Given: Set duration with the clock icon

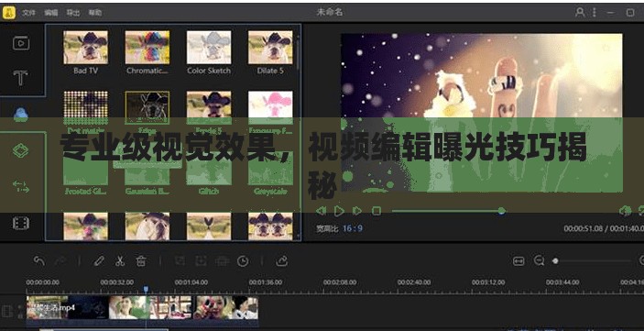Looking at the screenshot, I should pos(243,260).
